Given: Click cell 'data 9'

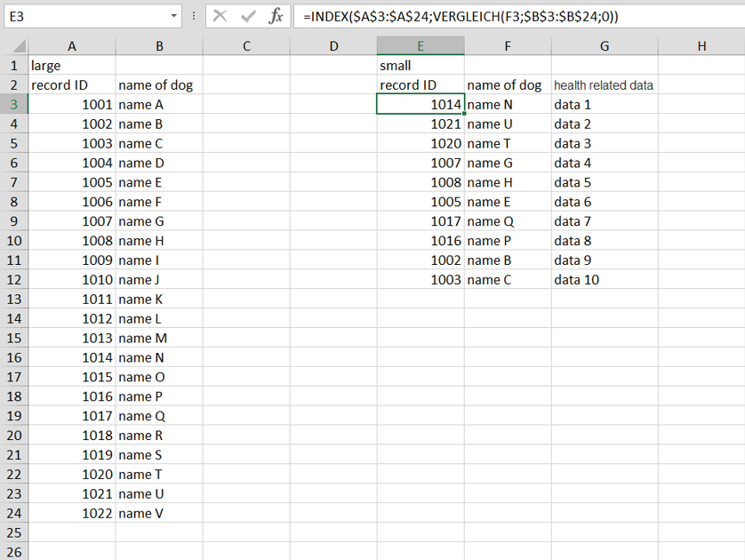Looking at the screenshot, I should 605,260.
